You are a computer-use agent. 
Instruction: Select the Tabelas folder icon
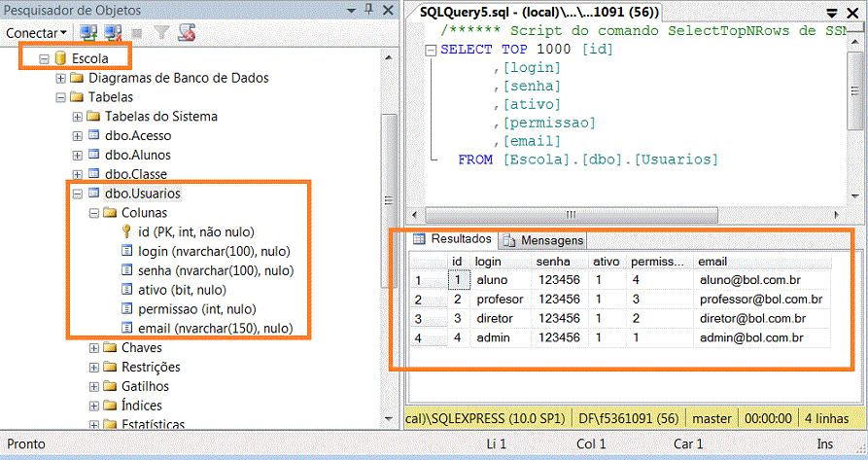(x=77, y=97)
